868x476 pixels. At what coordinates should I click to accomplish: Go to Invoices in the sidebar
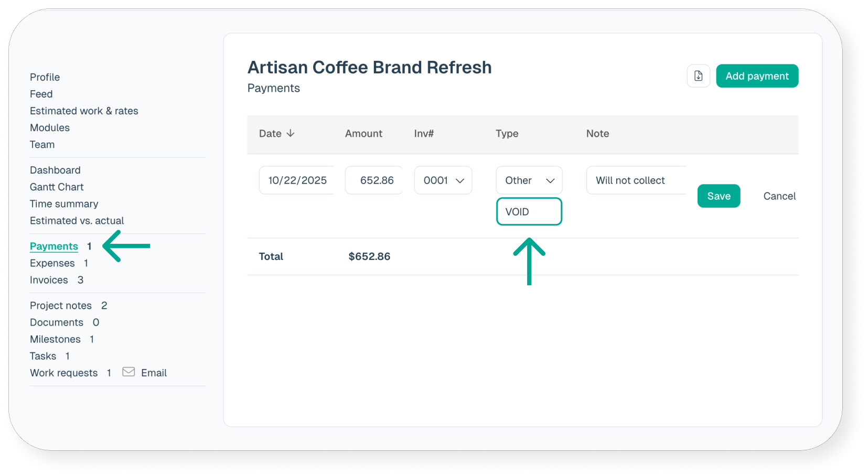pos(49,280)
